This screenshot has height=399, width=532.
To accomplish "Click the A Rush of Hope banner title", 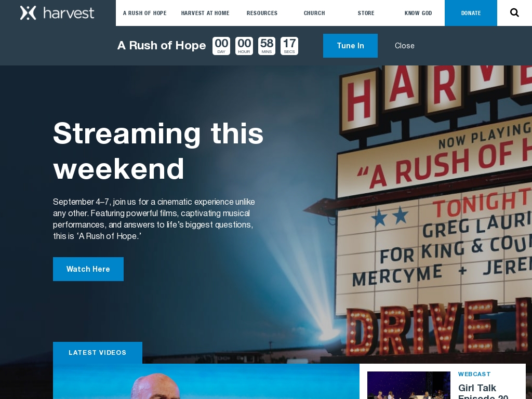I will tap(162, 46).
